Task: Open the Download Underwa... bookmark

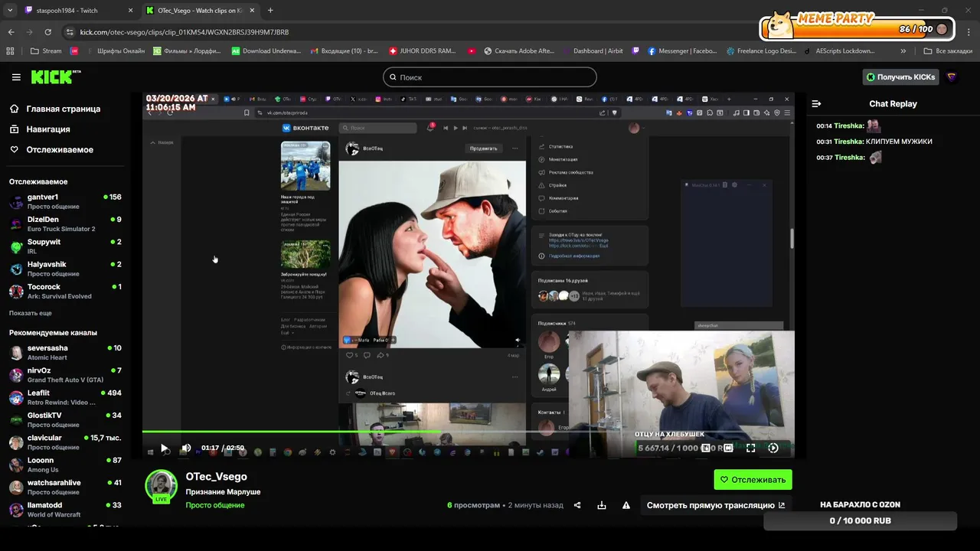Action: [266, 51]
